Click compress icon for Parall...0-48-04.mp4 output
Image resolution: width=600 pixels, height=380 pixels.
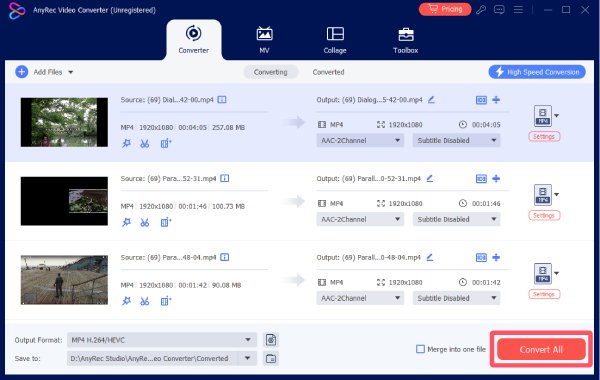coord(481,258)
